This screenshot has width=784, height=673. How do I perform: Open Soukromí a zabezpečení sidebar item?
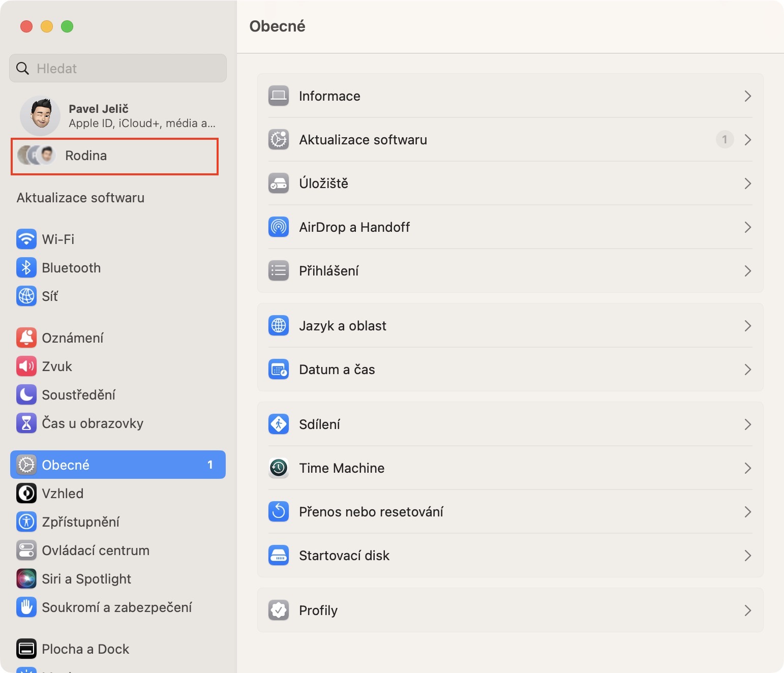[x=116, y=607]
